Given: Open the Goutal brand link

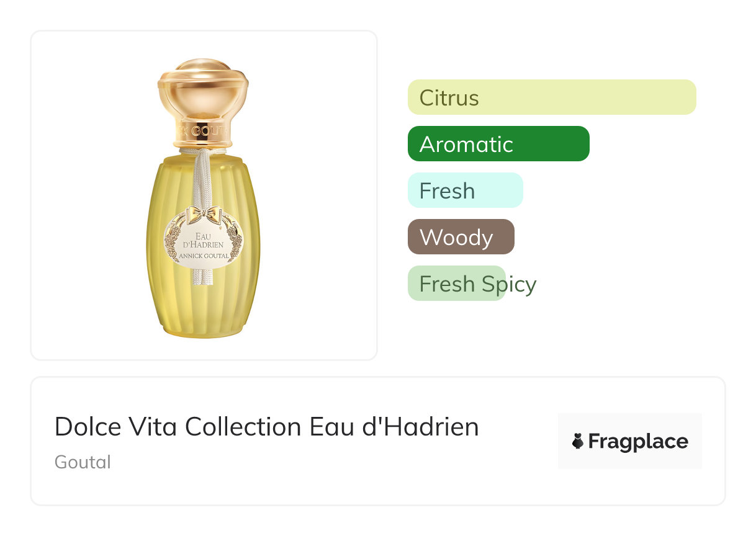Looking at the screenshot, I should 83,462.
